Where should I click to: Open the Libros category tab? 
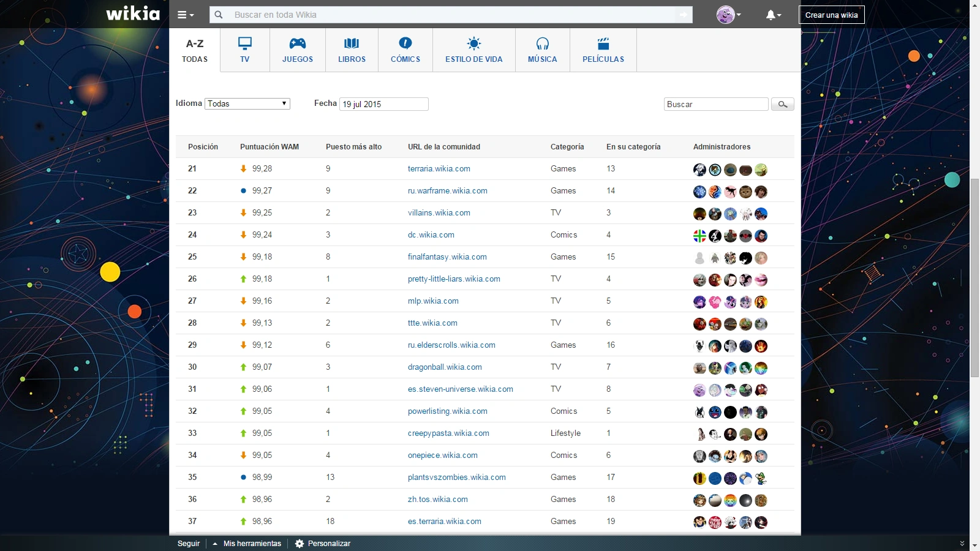pyautogui.click(x=352, y=50)
